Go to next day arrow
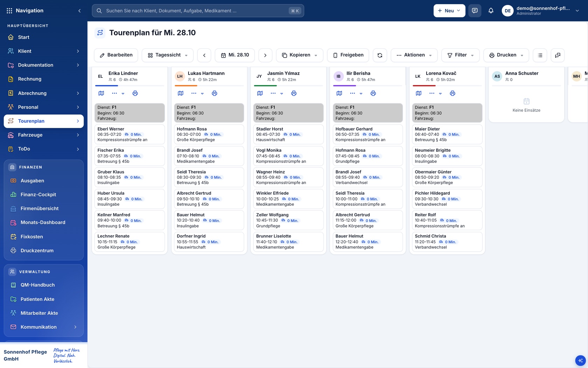The height and width of the screenshot is (368, 588). click(265, 55)
